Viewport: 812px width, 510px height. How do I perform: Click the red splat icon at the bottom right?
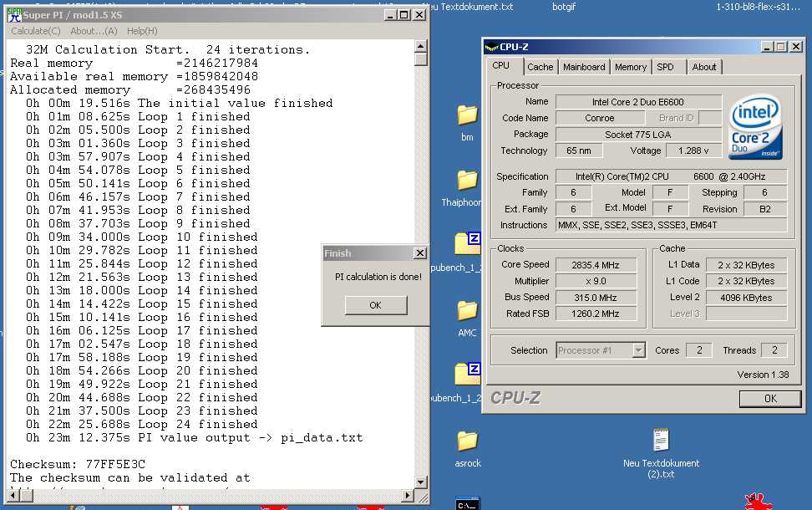click(758, 502)
